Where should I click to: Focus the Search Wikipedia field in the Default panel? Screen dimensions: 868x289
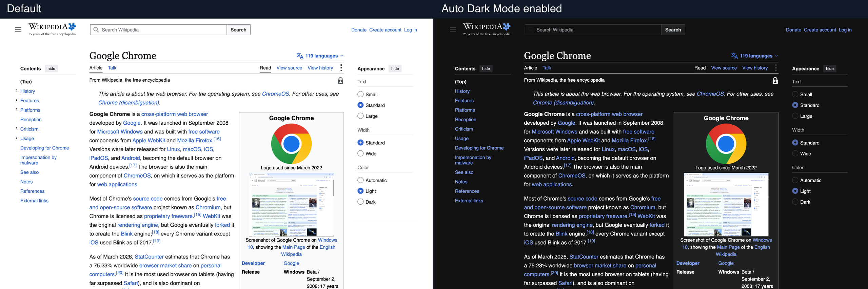(x=158, y=30)
